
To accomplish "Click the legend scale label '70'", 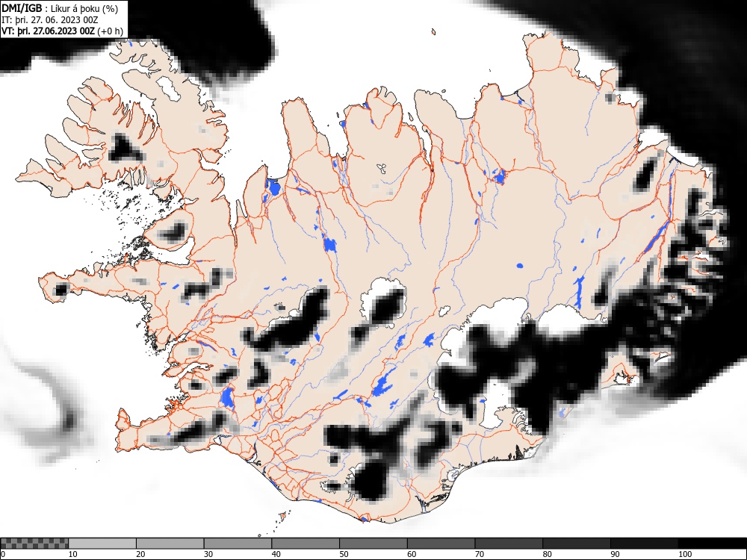I will [480, 554].
